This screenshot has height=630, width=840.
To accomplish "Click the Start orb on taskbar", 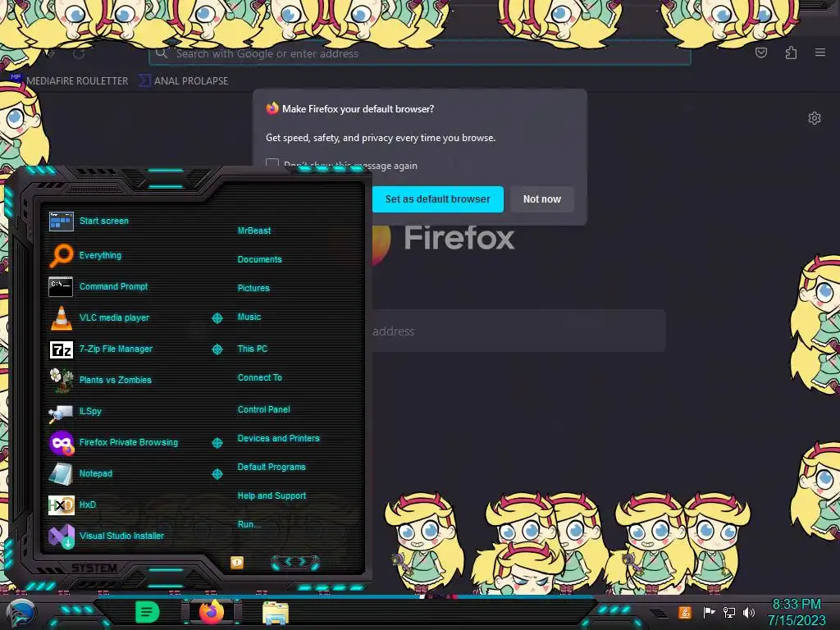I will [x=21, y=614].
